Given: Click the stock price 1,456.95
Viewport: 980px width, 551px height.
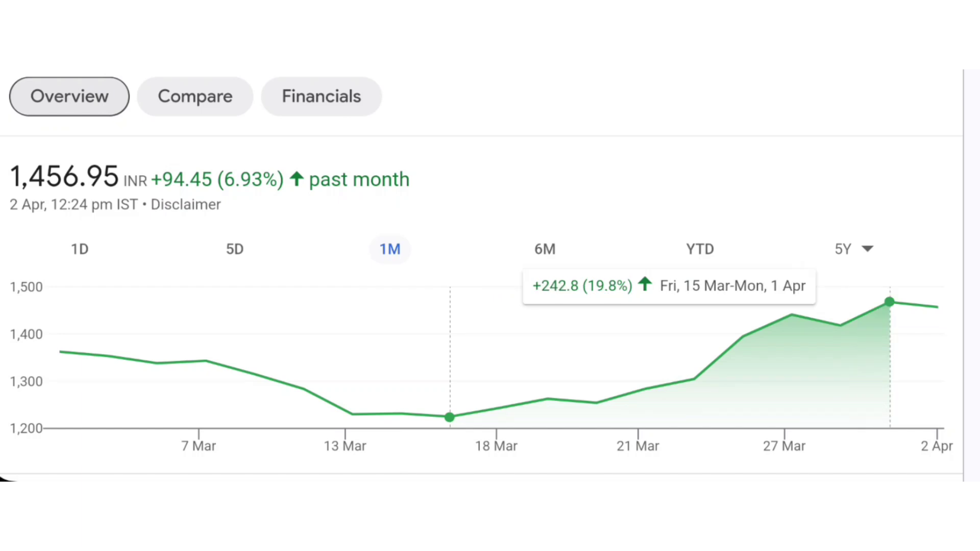Looking at the screenshot, I should tap(64, 177).
